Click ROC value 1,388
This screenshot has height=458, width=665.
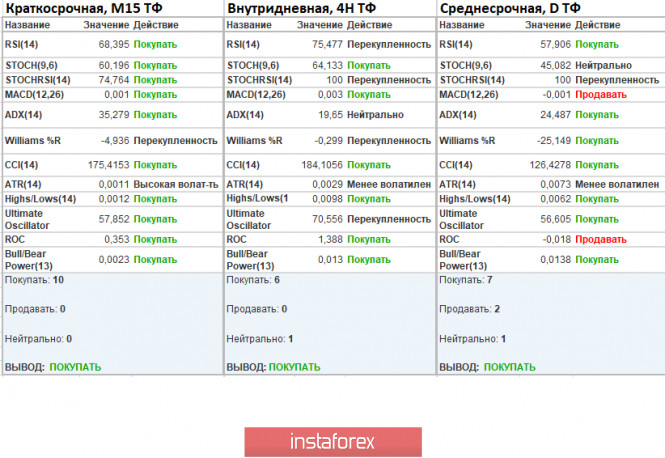330,239
